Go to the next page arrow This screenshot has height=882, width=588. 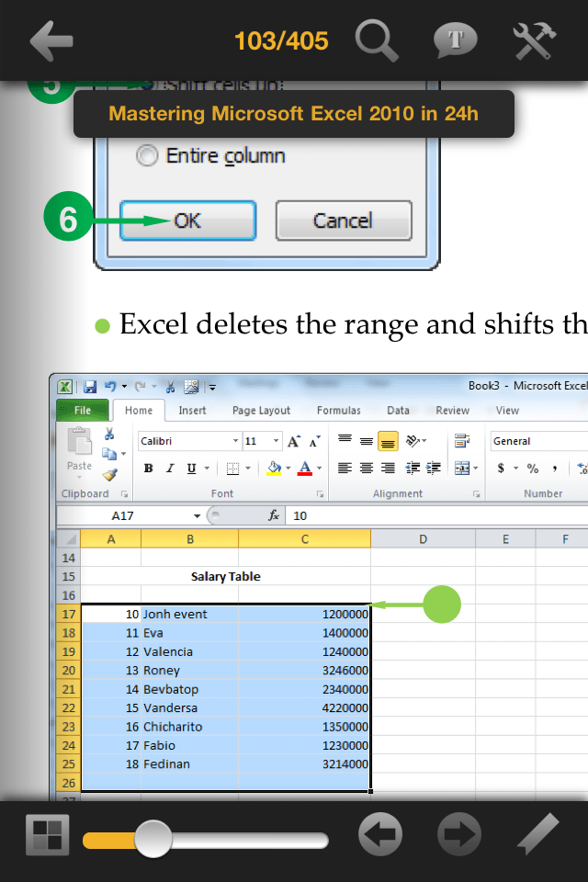pos(459,834)
